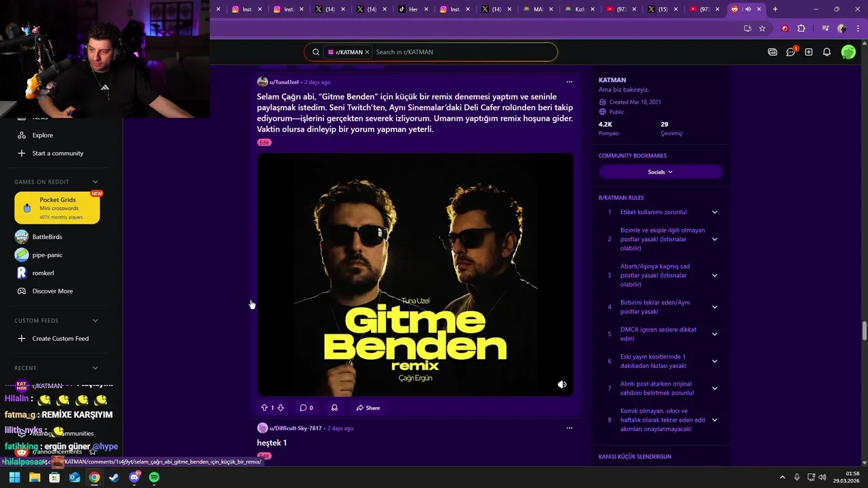Click the Edit flair on TunaUzel post
Image resolution: width=868 pixels, height=488 pixels.
264,142
